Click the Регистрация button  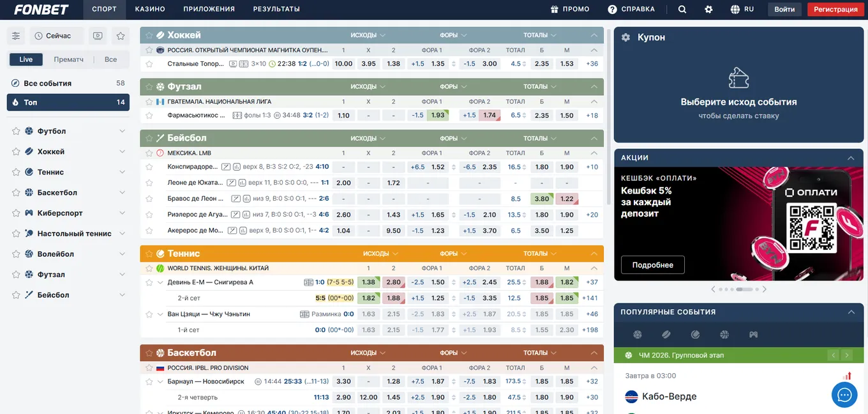pyautogui.click(x=835, y=10)
